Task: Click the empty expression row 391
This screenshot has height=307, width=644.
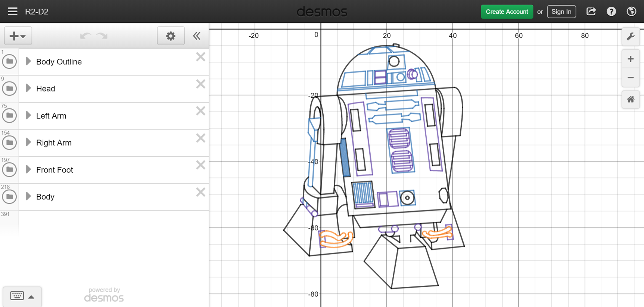Action: click(x=112, y=222)
